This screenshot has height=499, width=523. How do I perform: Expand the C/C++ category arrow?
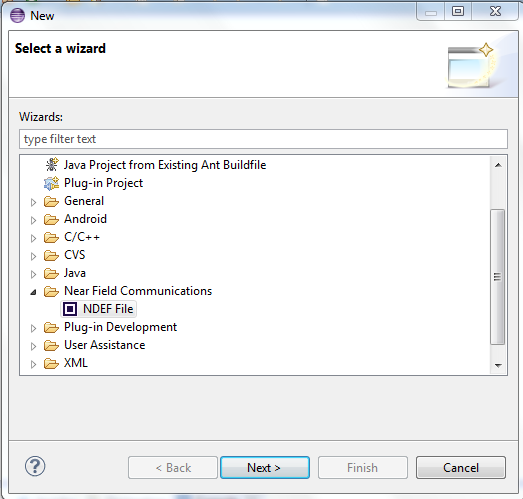coord(33,238)
